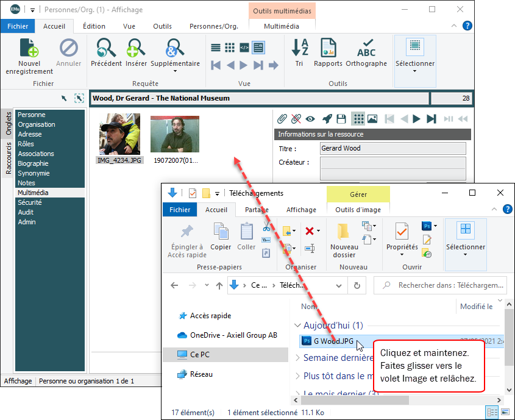
Task: Open the Édition ribbon tab
Action: [x=94, y=26]
